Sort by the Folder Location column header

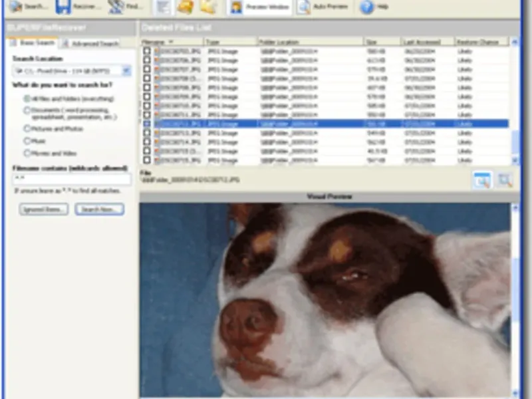tap(310, 42)
